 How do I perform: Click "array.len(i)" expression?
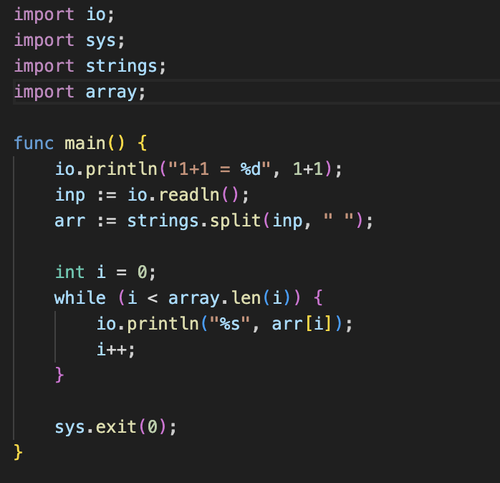tap(230, 298)
